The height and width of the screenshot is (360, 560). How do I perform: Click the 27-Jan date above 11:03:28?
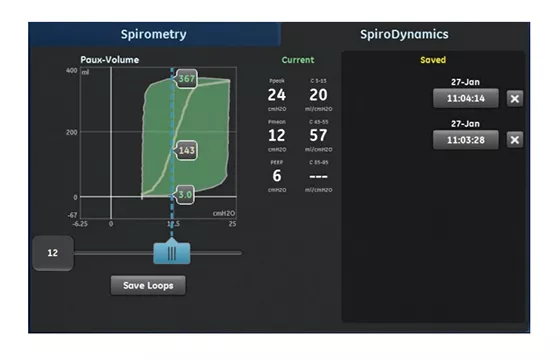[465, 124]
